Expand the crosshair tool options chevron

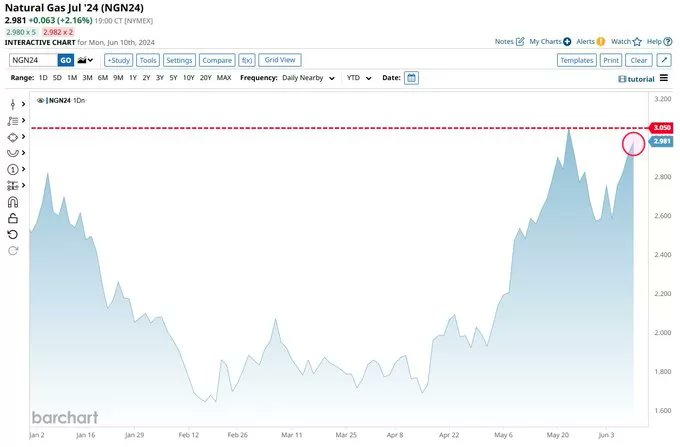pyautogui.click(x=23, y=104)
